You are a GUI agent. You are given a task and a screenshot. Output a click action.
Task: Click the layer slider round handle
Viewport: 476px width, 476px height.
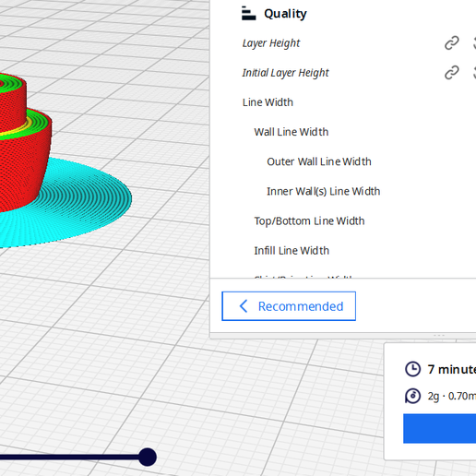tap(148, 457)
